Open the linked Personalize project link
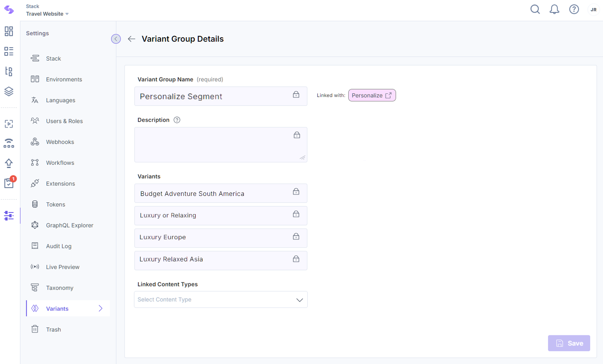This screenshot has width=603, height=364. coord(372,95)
